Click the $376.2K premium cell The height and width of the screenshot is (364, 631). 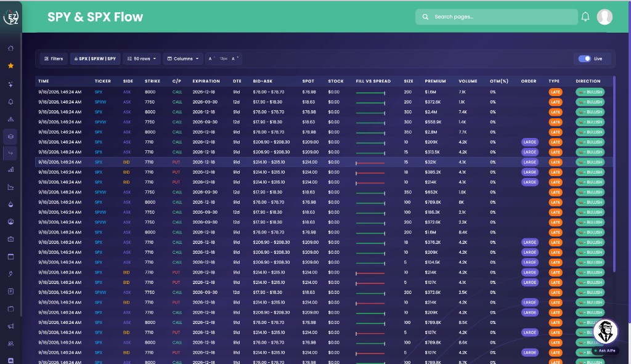(x=433, y=242)
